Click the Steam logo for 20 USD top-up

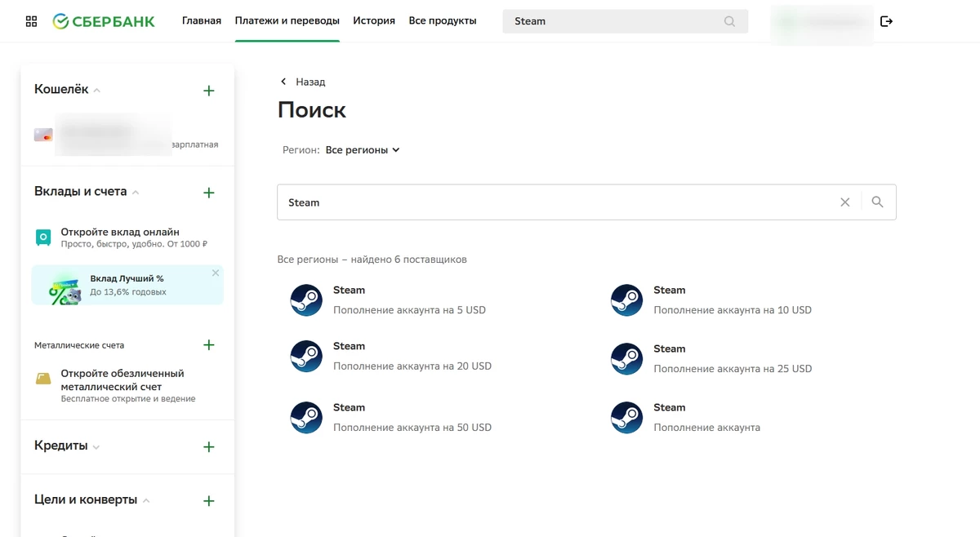pyautogui.click(x=307, y=357)
